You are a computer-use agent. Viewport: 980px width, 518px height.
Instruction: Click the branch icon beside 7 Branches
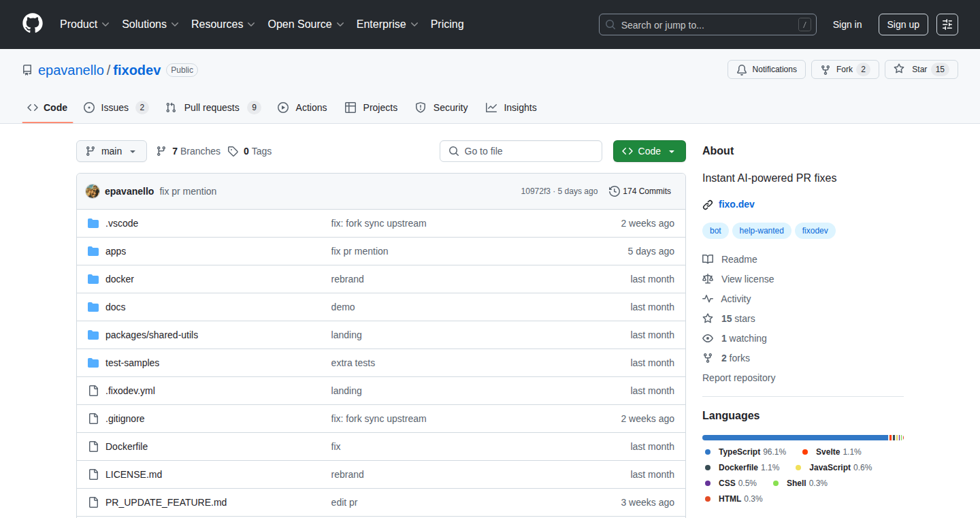[x=161, y=151]
